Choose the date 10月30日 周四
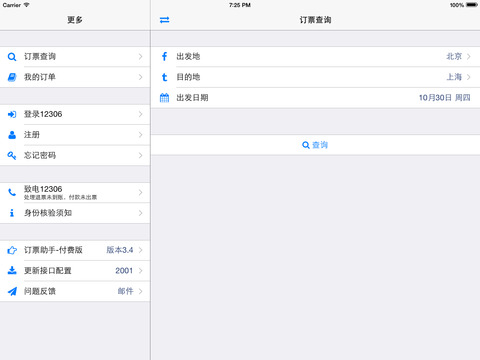 [x=444, y=98]
